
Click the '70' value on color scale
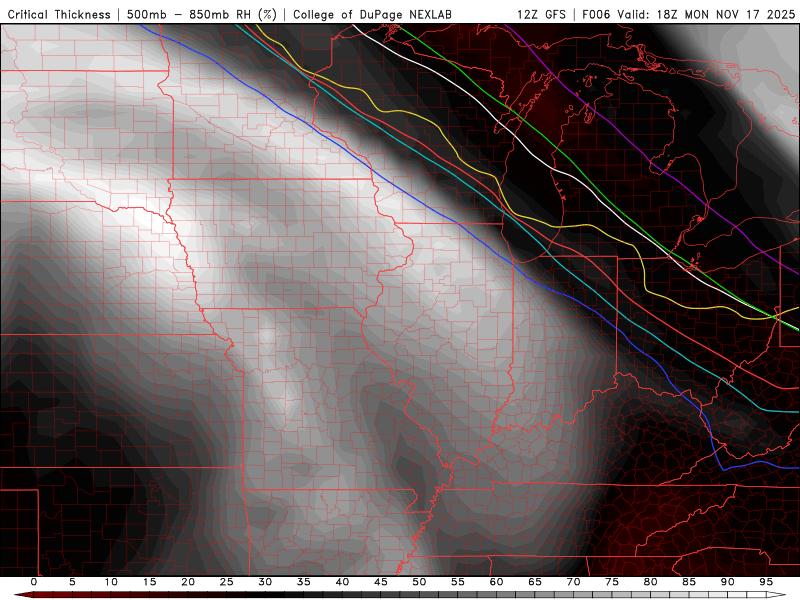click(x=573, y=582)
